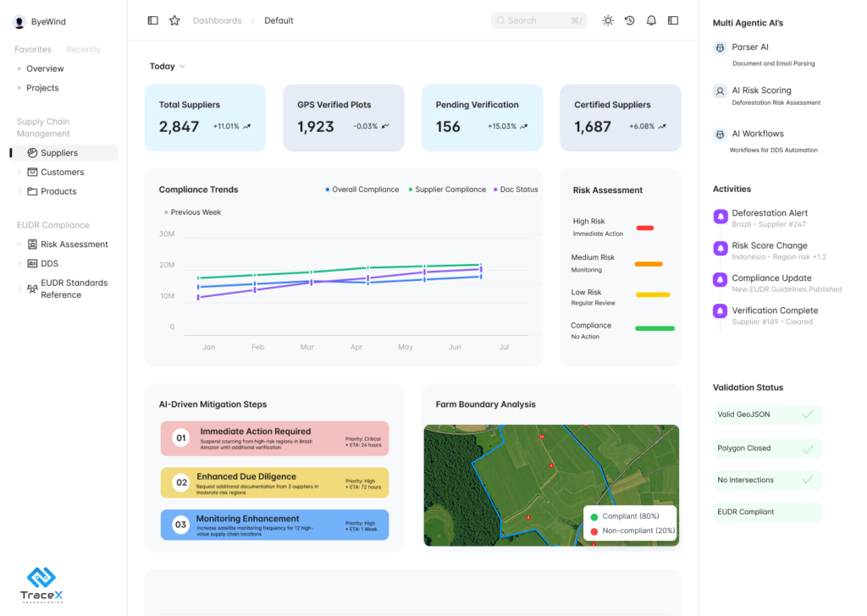Switch theme with the sun icon
Viewport: 867px width, 616px height.
click(x=608, y=20)
